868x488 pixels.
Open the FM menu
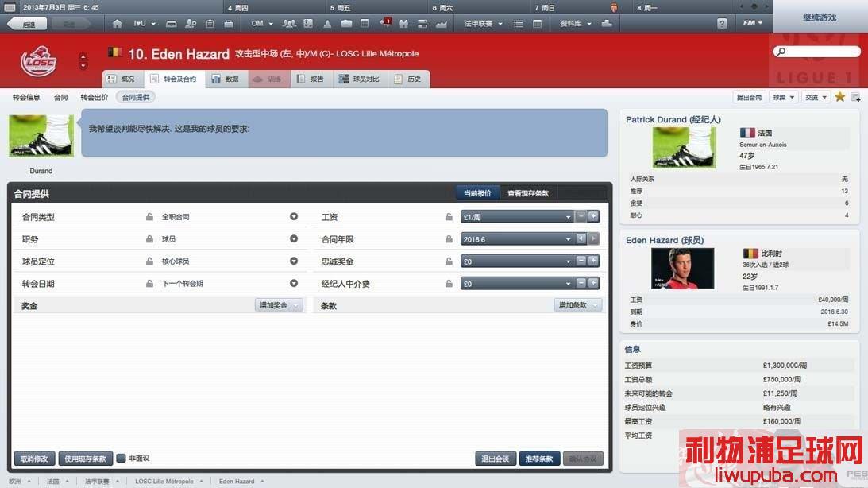click(752, 23)
